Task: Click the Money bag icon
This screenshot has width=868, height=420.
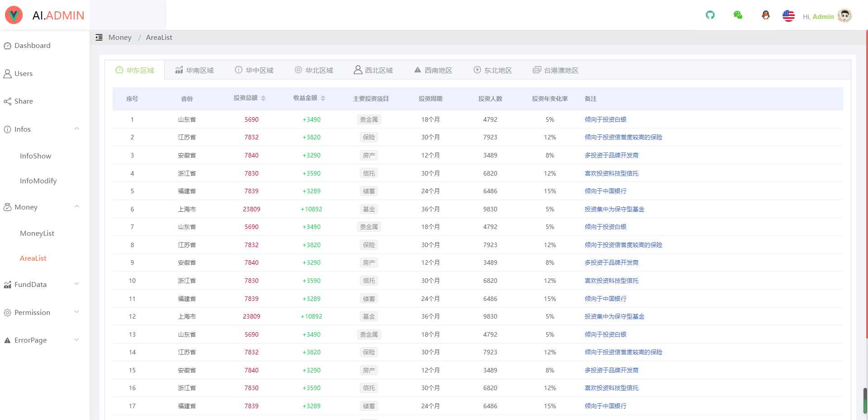Action: (7, 207)
